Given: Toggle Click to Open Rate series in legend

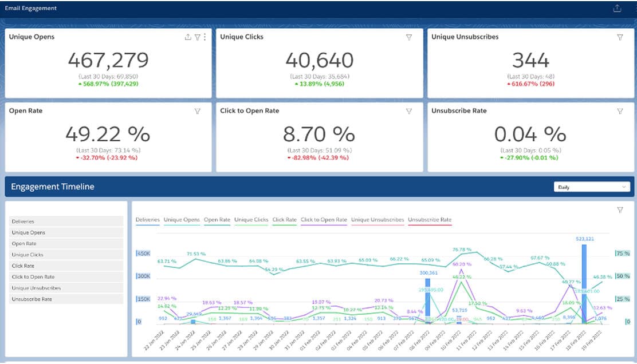Looking at the screenshot, I should pos(324,220).
